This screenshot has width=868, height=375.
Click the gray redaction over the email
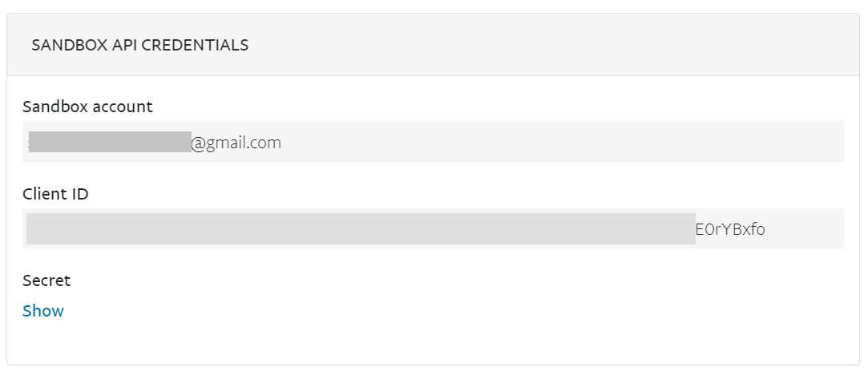(110, 142)
